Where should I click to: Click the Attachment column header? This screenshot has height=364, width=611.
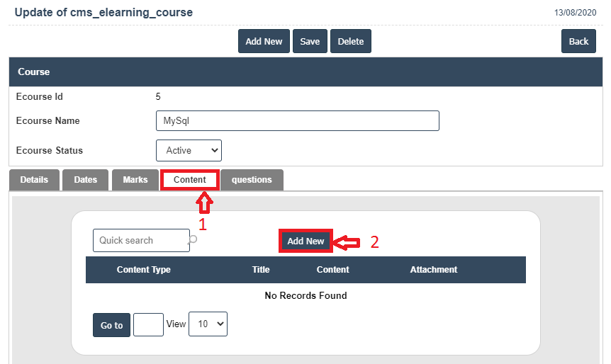click(x=433, y=270)
